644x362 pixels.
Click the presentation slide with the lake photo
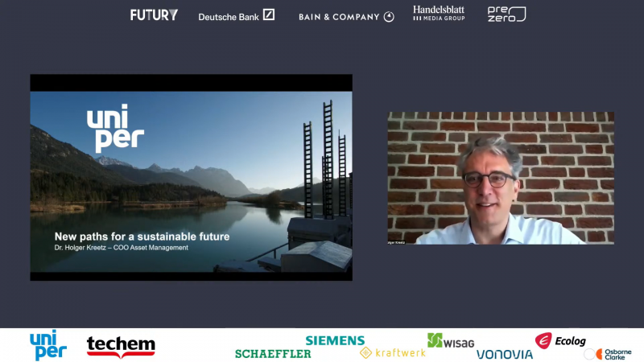click(x=191, y=177)
